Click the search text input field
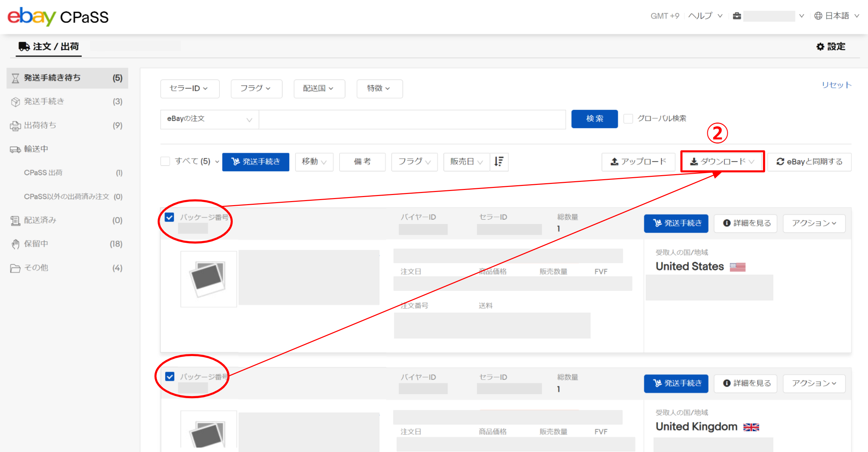The width and height of the screenshot is (868, 452). [x=412, y=119]
